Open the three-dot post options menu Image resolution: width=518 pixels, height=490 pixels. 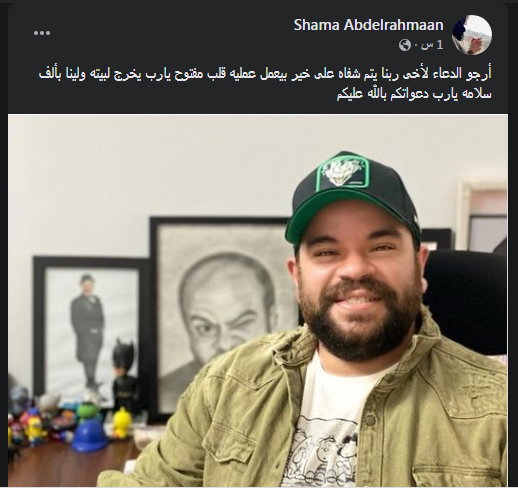pos(42,33)
